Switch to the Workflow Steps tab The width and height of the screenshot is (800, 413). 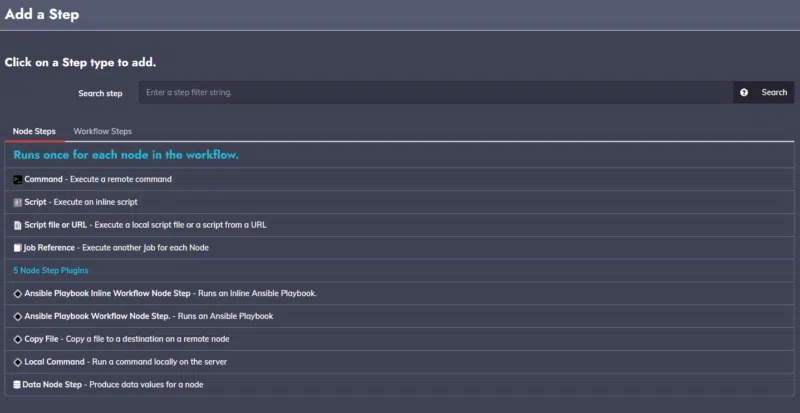[x=103, y=131]
